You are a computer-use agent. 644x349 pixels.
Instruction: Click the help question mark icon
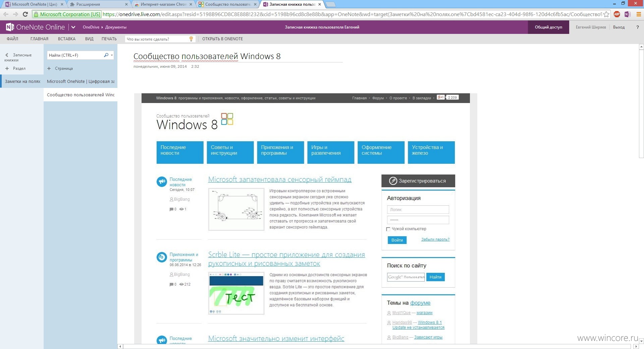click(638, 27)
